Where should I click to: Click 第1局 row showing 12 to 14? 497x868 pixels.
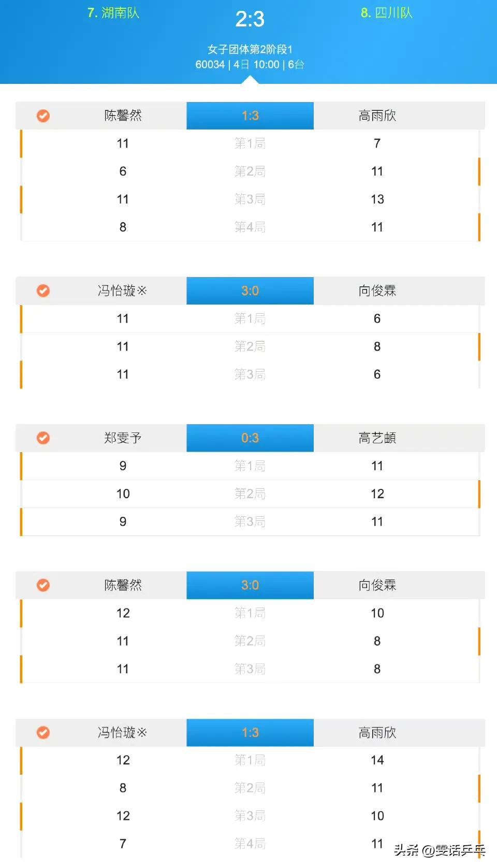(250, 760)
